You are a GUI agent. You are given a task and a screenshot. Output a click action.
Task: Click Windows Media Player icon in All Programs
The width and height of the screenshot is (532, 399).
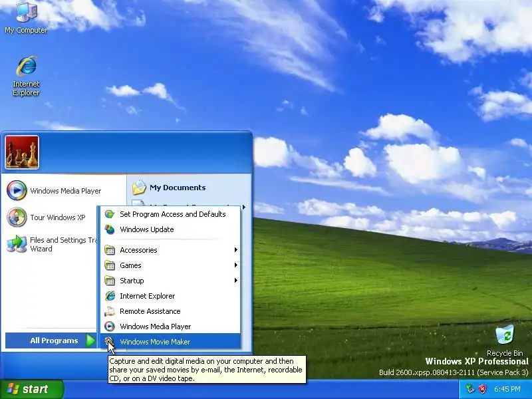110,327
